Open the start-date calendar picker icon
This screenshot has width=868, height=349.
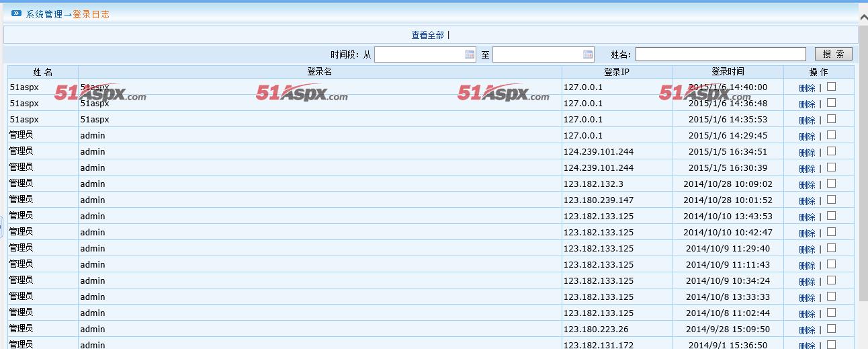pos(470,54)
